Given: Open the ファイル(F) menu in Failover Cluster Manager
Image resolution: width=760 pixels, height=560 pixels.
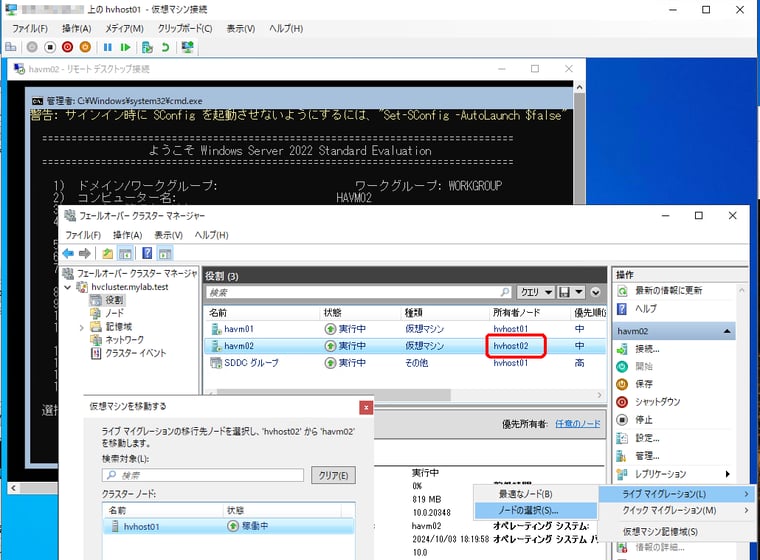Looking at the screenshot, I should click(83, 235).
